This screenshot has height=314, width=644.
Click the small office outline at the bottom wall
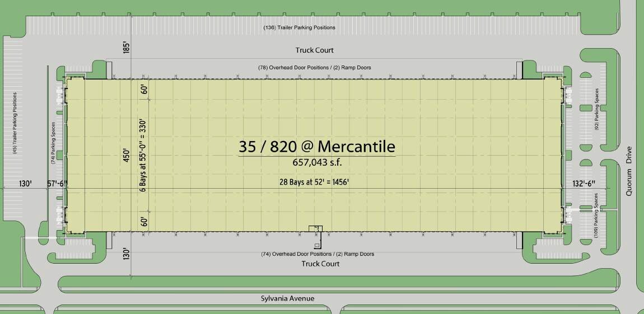point(316,228)
